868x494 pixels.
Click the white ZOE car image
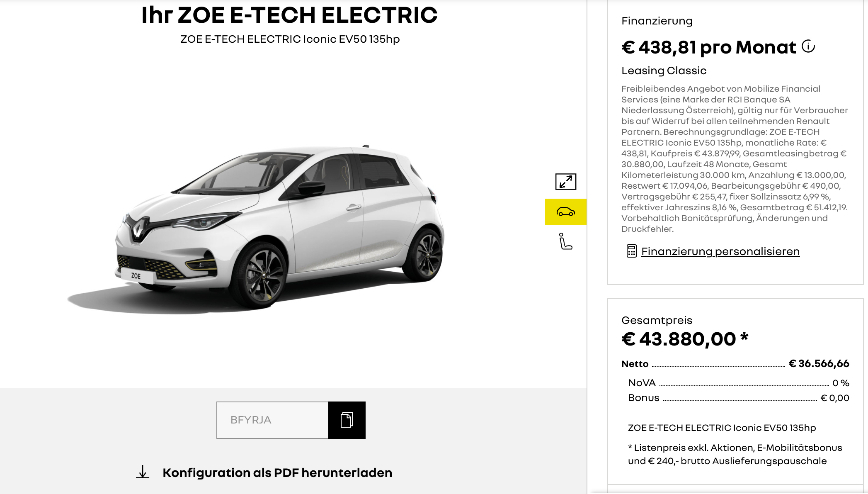[x=256, y=227]
